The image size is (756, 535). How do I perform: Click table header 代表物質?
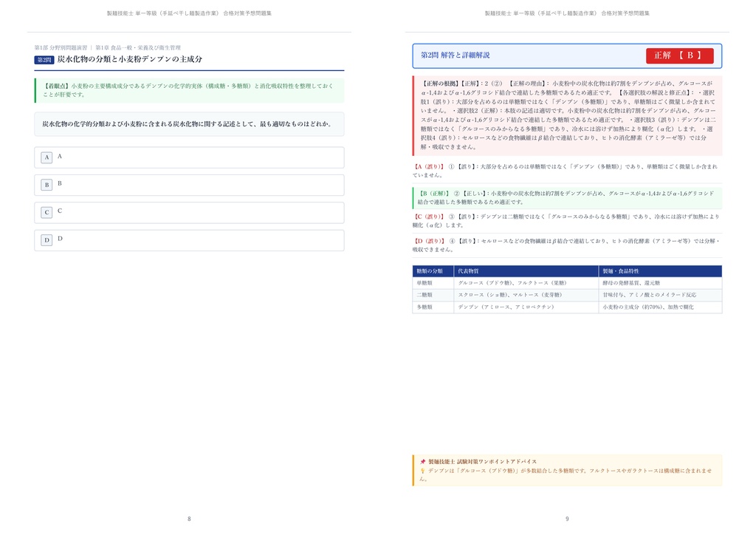pyautogui.click(x=526, y=271)
